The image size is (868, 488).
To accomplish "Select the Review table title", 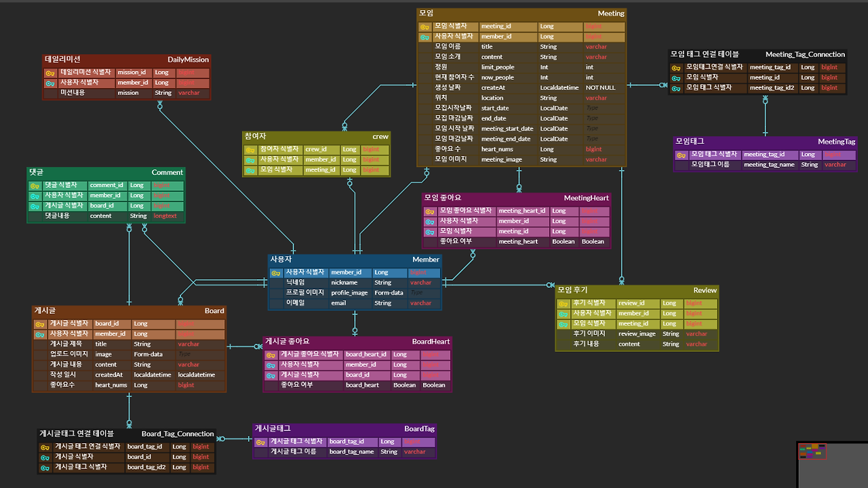I will click(705, 291).
